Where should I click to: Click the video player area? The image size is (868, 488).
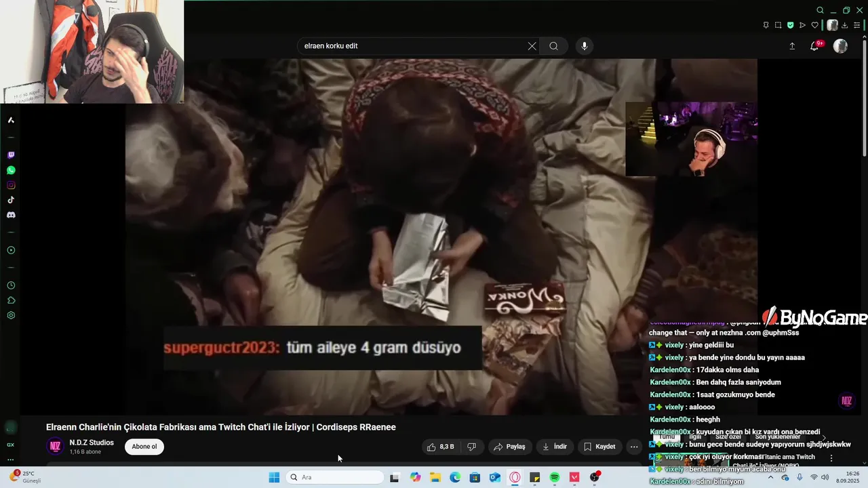tap(441, 237)
